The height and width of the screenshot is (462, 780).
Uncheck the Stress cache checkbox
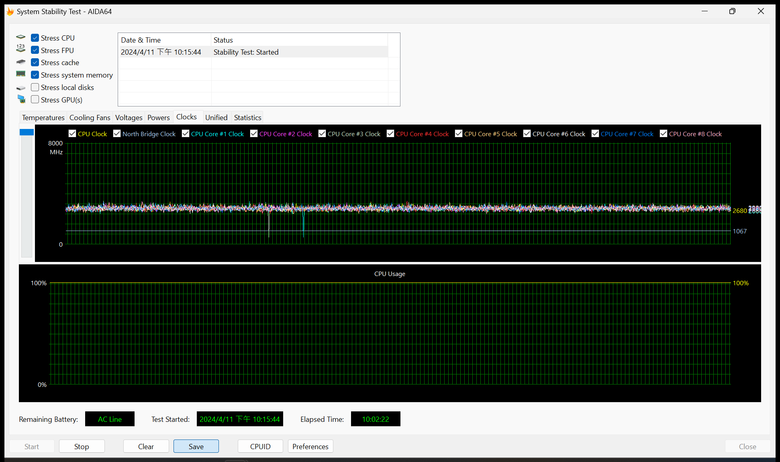(x=35, y=62)
